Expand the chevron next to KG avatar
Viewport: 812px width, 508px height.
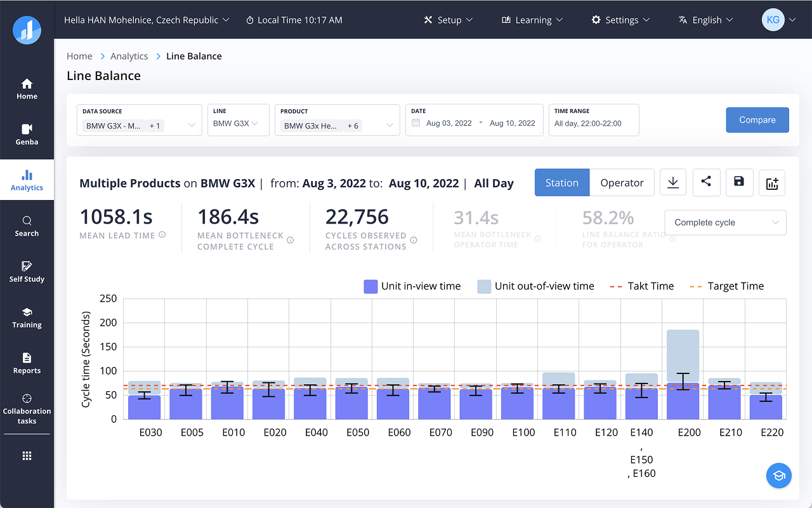tap(792, 20)
